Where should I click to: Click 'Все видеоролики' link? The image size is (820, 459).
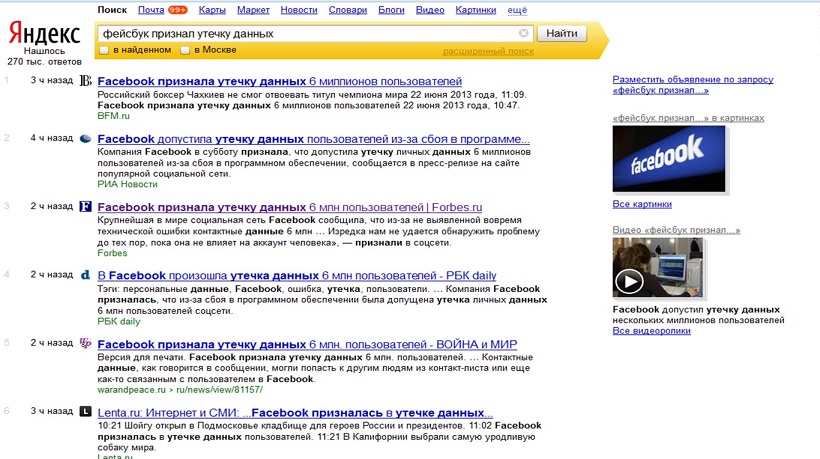652,331
